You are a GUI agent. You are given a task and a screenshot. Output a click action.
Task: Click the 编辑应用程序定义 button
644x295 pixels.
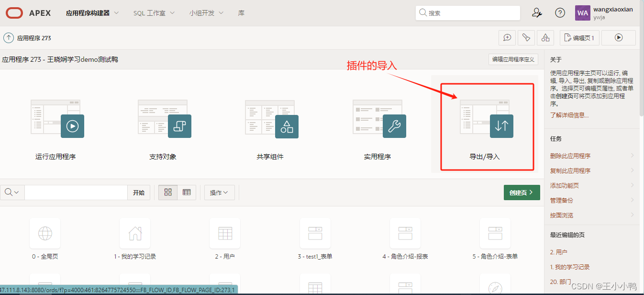(x=513, y=59)
